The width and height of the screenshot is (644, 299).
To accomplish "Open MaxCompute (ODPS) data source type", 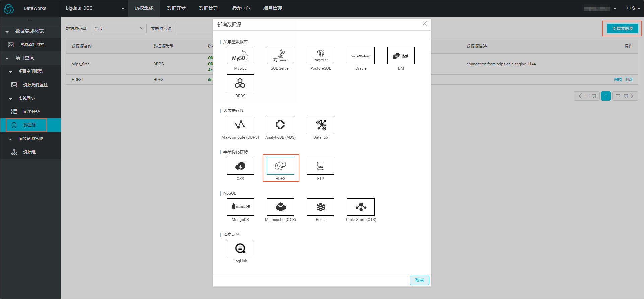I will pyautogui.click(x=240, y=124).
